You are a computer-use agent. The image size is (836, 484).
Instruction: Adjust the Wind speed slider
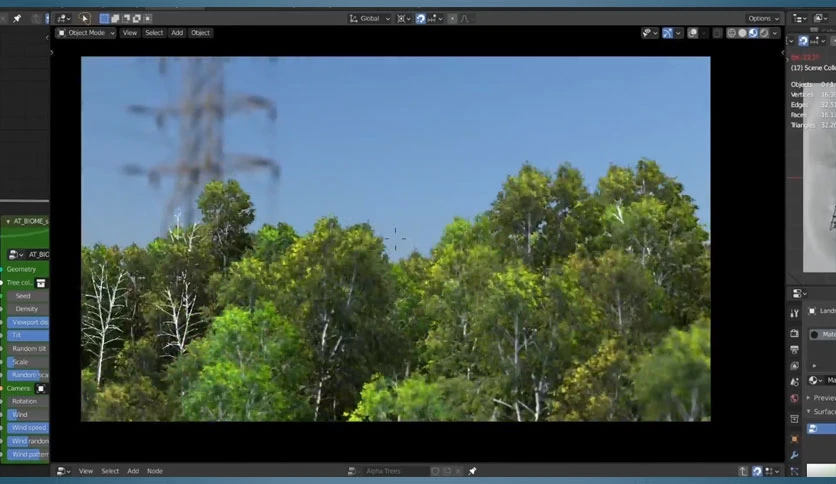tap(28, 427)
